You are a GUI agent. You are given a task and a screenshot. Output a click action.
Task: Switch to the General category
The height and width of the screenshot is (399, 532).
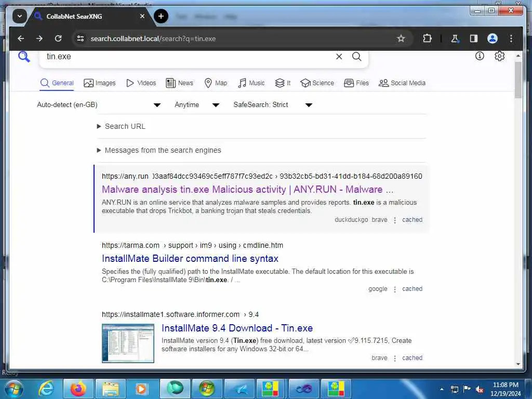pyautogui.click(x=57, y=83)
